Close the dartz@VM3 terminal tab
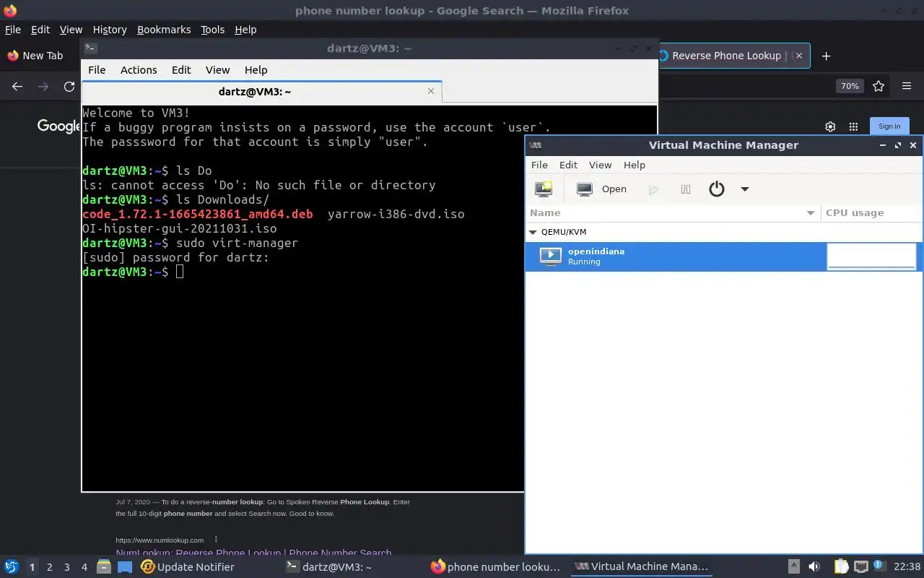The height and width of the screenshot is (578, 924). (431, 91)
